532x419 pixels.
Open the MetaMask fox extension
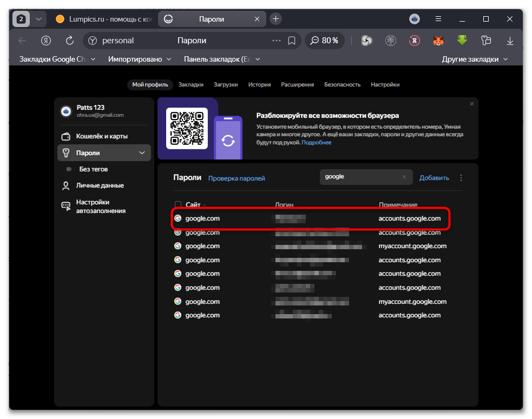point(438,41)
